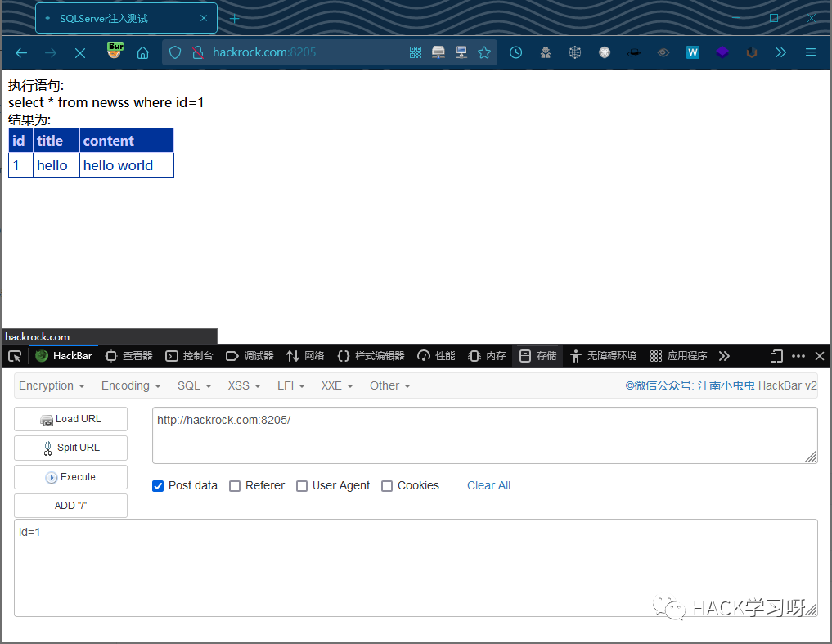Open the globe-shaped extension icon
This screenshot has height=644, width=832.
tap(574, 52)
